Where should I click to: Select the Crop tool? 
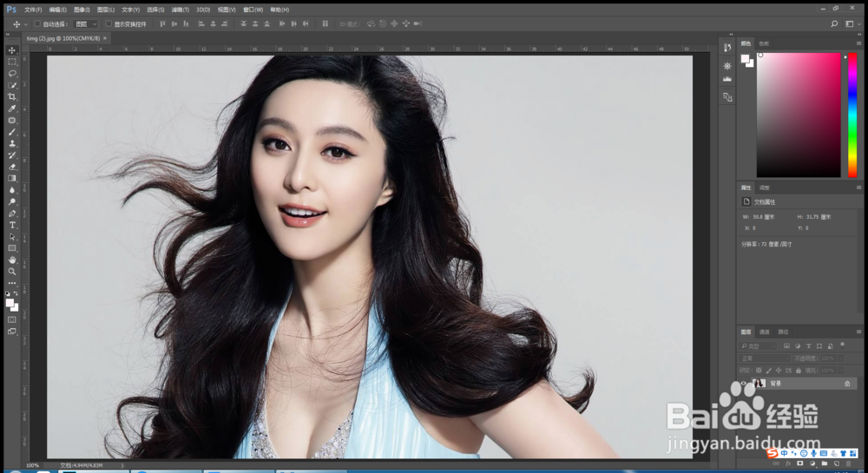tap(11, 97)
